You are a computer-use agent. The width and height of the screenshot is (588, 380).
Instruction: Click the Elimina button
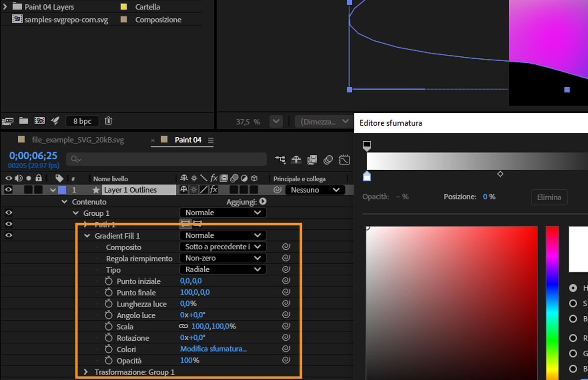coord(549,197)
